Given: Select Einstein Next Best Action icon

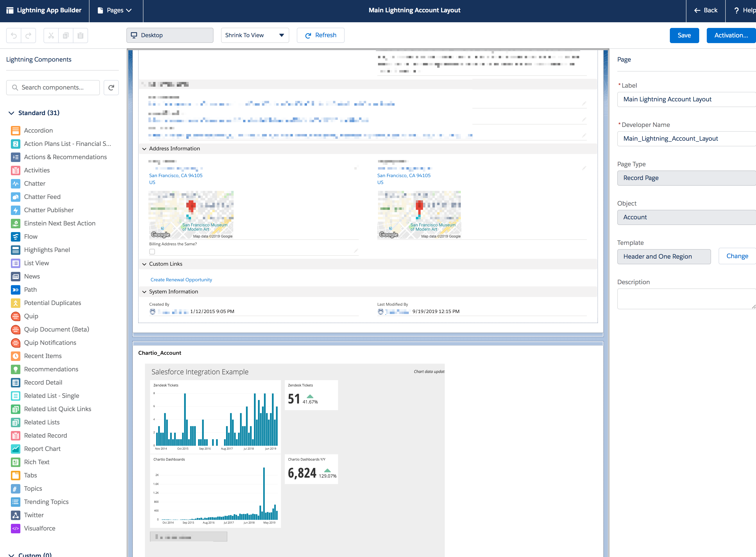Looking at the screenshot, I should click(15, 223).
